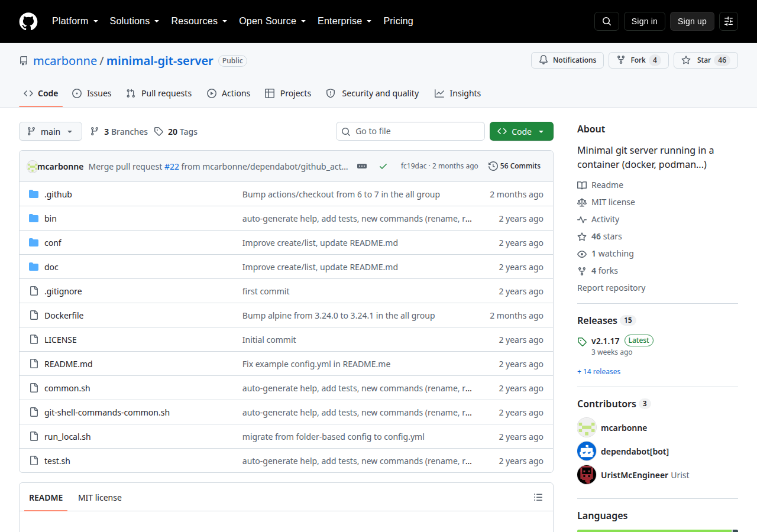The width and height of the screenshot is (757, 532).
Task: Star the minimal-git-server repository
Action: point(706,60)
